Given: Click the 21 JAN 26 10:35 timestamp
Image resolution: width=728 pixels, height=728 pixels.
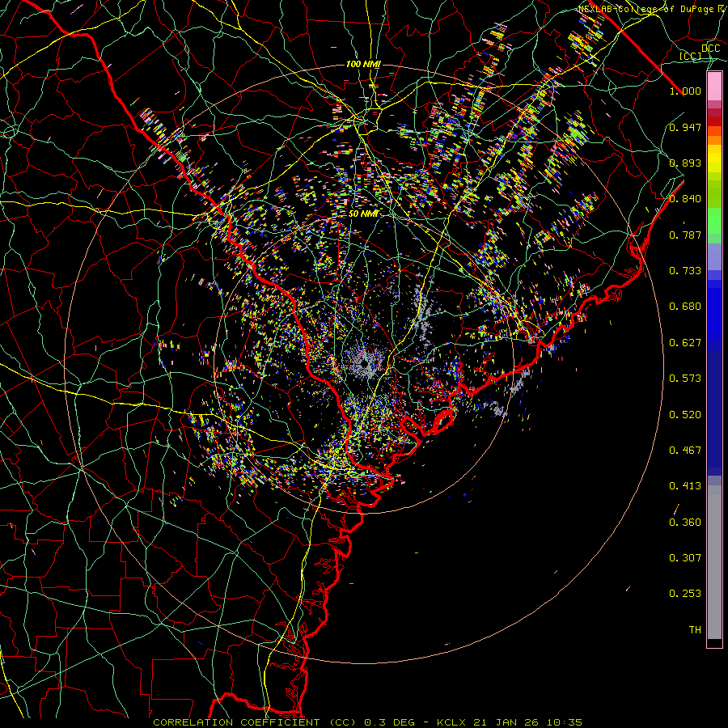Looking at the screenshot, I should [x=527, y=722].
